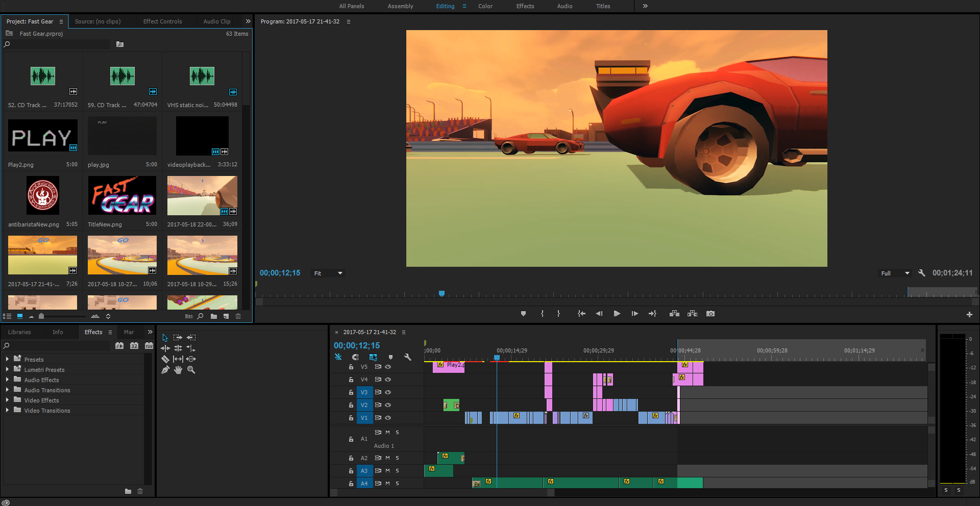Mute audio track A2
This screenshot has height=506, width=980.
(x=387, y=458)
